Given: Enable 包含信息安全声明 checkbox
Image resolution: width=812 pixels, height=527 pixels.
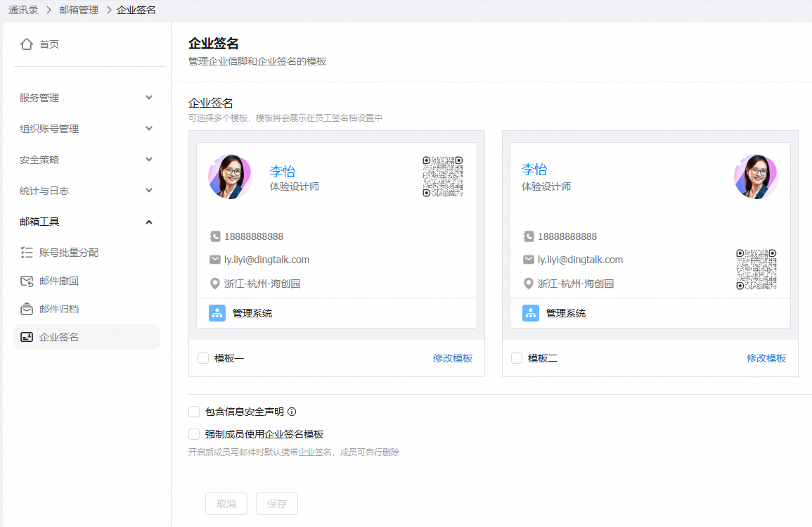Looking at the screenshot, I should [194, 412].
